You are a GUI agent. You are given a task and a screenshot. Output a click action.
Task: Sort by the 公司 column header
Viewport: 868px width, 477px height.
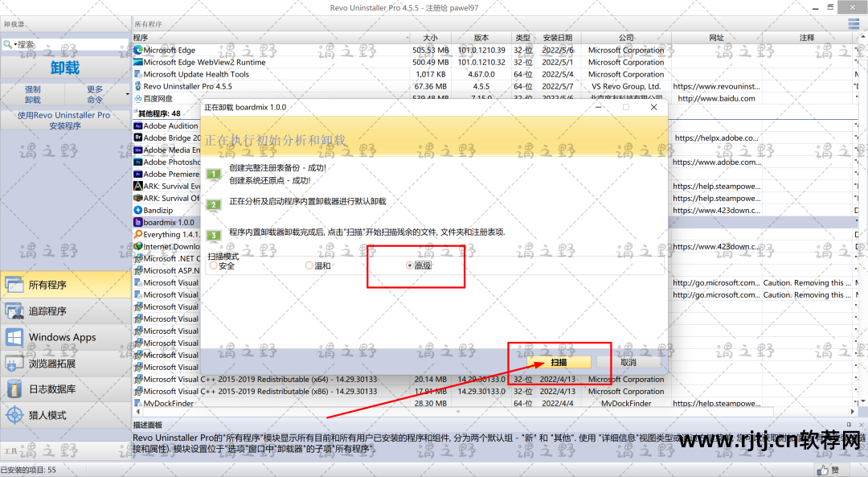626,38
